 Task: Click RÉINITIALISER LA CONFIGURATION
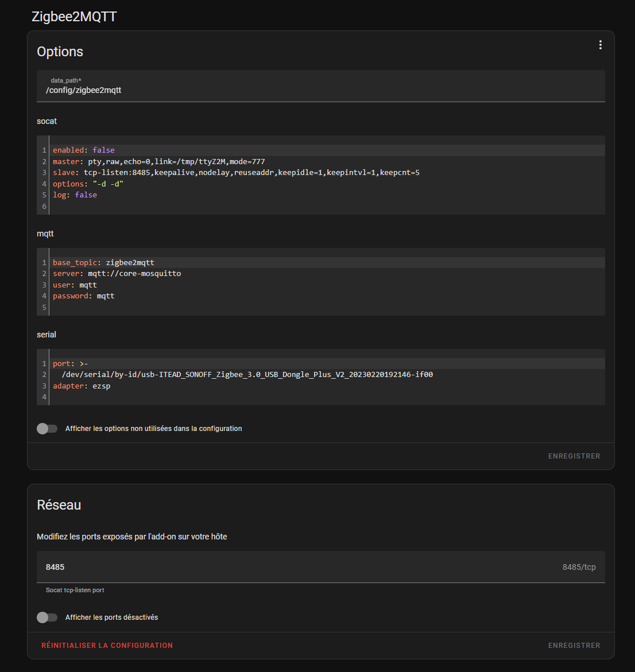tap(107, 646)
